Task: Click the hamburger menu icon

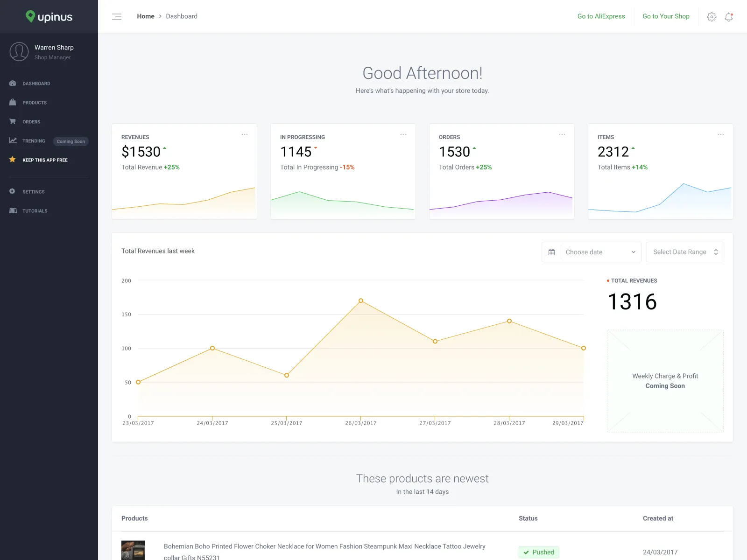Action: click(117, 17)
